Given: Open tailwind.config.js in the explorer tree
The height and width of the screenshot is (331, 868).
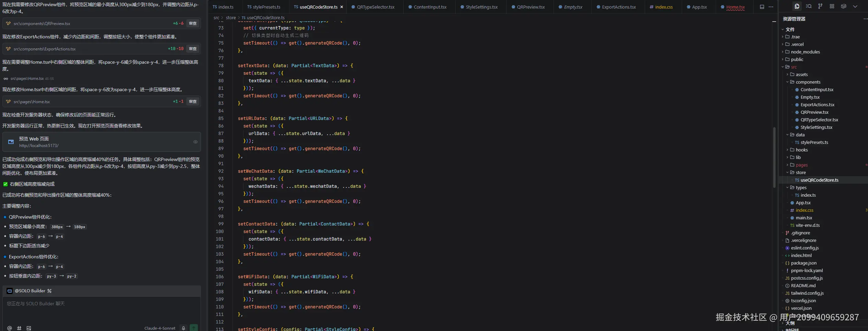Looking at the screenshot, I should tap(807, 293).
